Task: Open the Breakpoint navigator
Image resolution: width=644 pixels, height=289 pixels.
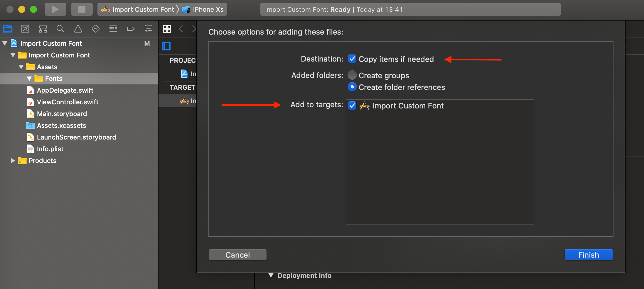Action: tap(131, 29)
